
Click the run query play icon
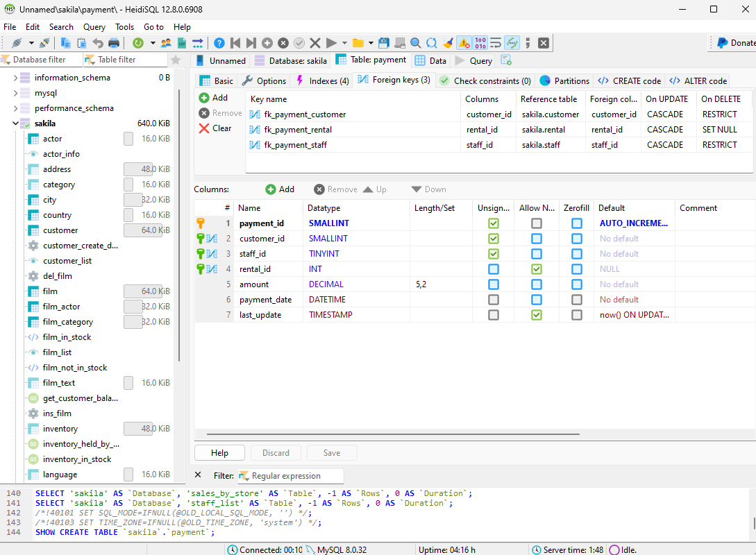pyautogui.click(x=331, y=43)
